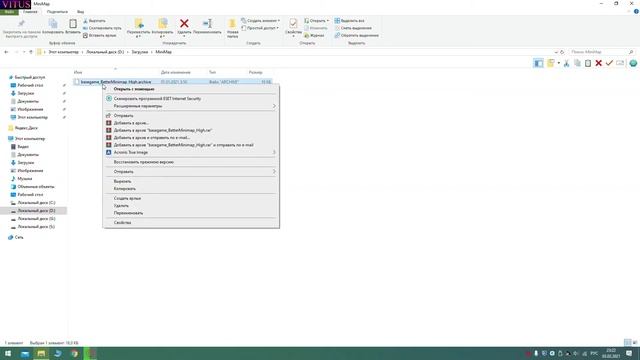Click the Windows Start button
This screenshot has width=640, height=360.
point(8,353)
